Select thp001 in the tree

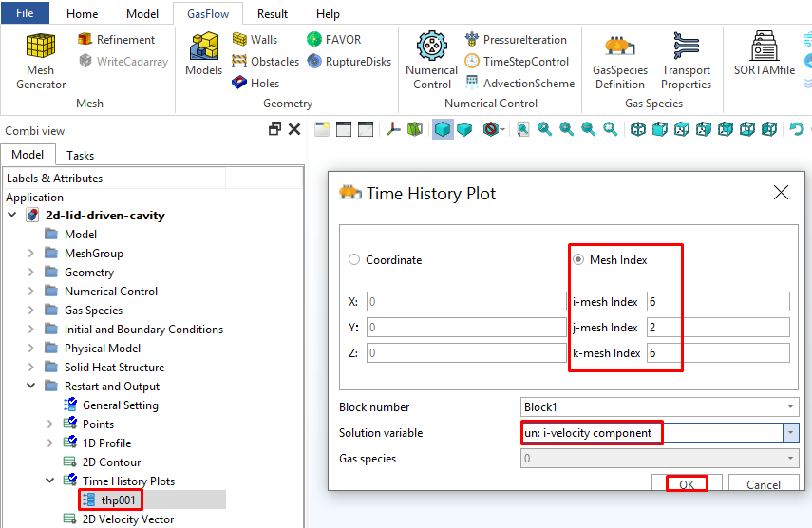(120, 500)
